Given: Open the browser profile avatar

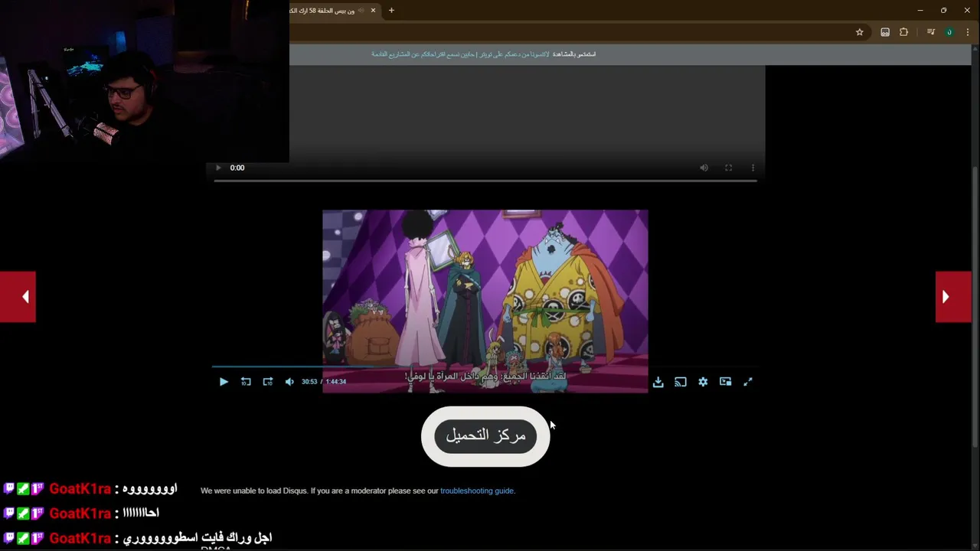Looking at the screenshot, I should pos(949,32).
